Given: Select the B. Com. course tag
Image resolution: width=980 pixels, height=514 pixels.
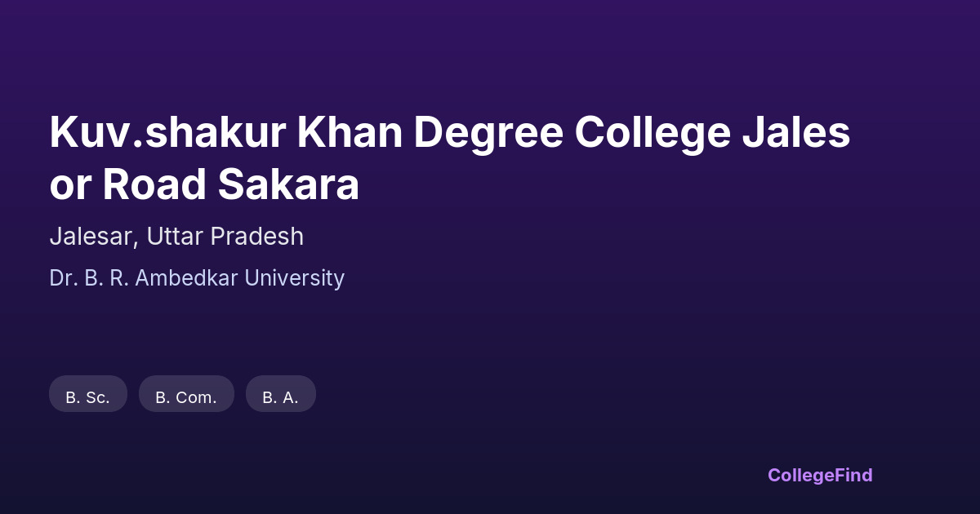Looking at the screenshot, I should (186, 397).
